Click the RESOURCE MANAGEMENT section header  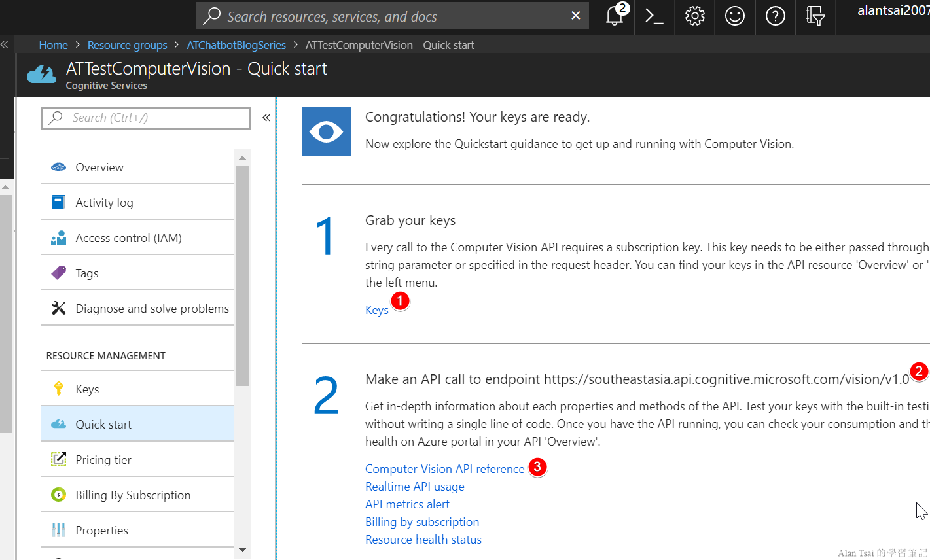coord(106,355)
